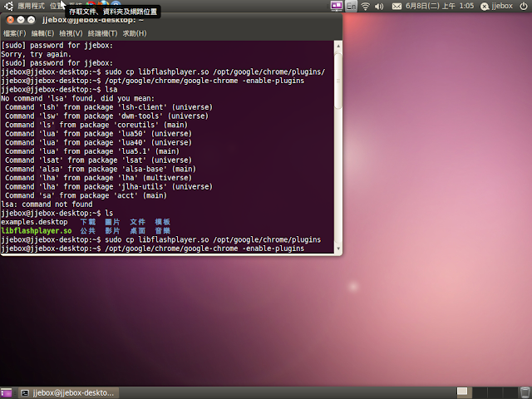Click the line mentioning 'lua5.1' package
Image resolution: width=532 pixels, height=399 pixels.
92,151
